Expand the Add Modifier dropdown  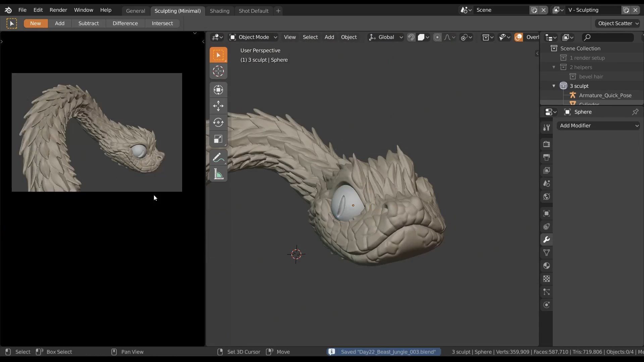tap(598, 125)
